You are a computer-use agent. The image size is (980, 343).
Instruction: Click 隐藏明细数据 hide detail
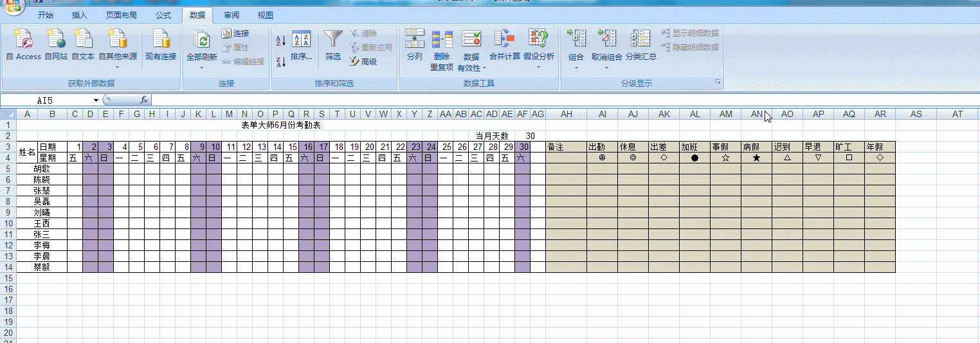(690, 47)
